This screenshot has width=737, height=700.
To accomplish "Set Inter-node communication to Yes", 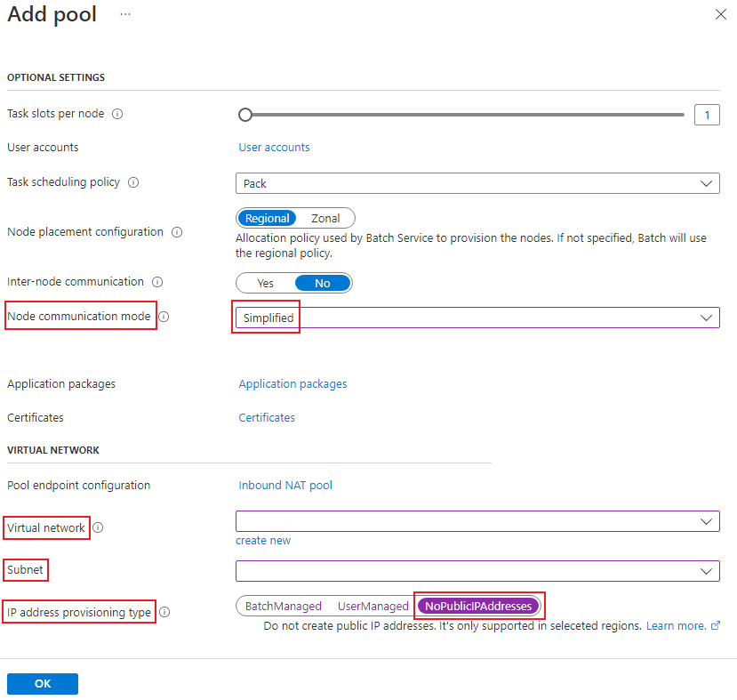I will [x=265, y=283].
